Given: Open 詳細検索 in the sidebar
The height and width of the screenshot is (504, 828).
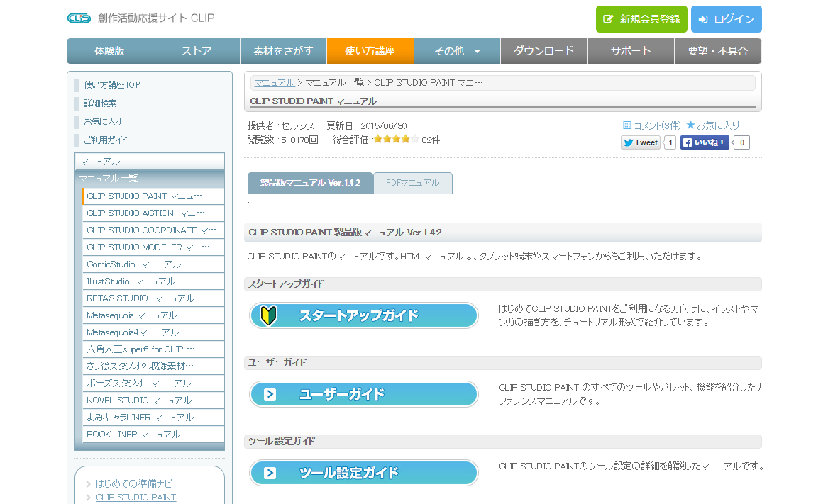Looking at the screenshot, I should (100, 103).
